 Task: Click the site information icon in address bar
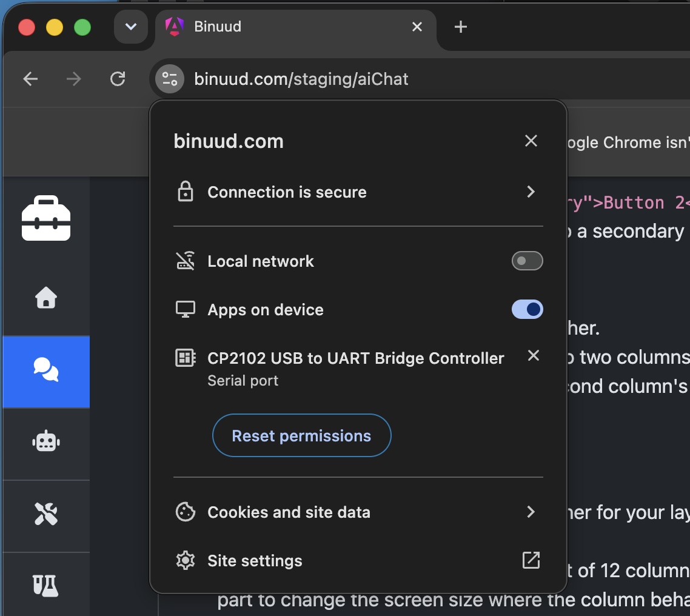170,79
